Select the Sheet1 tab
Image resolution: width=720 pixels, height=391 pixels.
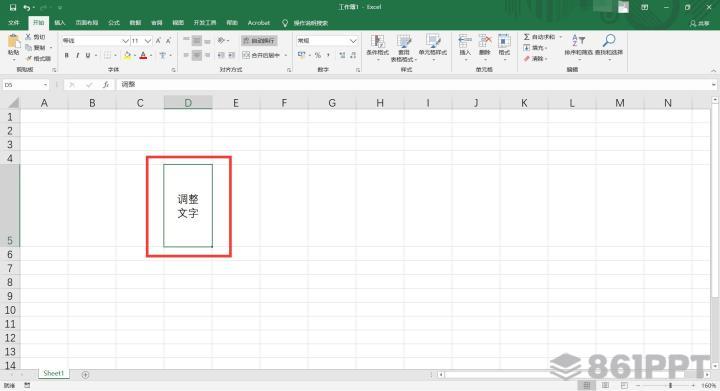(54, 374)
